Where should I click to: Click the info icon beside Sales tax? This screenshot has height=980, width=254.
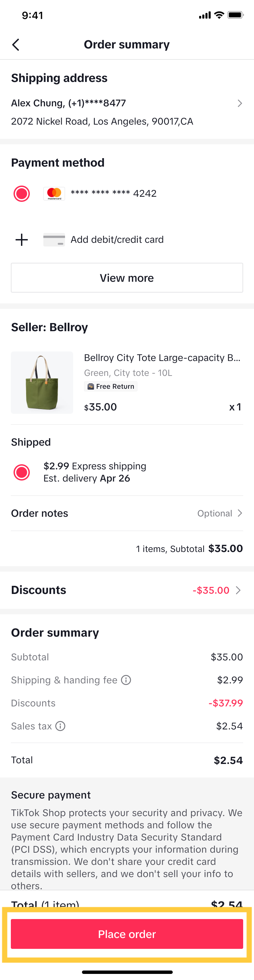[x=61, y=726]
